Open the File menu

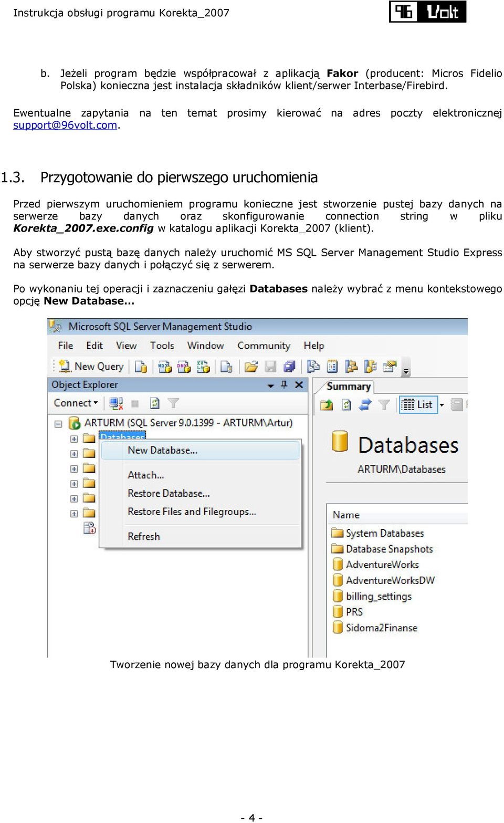(x=66, y=346)
